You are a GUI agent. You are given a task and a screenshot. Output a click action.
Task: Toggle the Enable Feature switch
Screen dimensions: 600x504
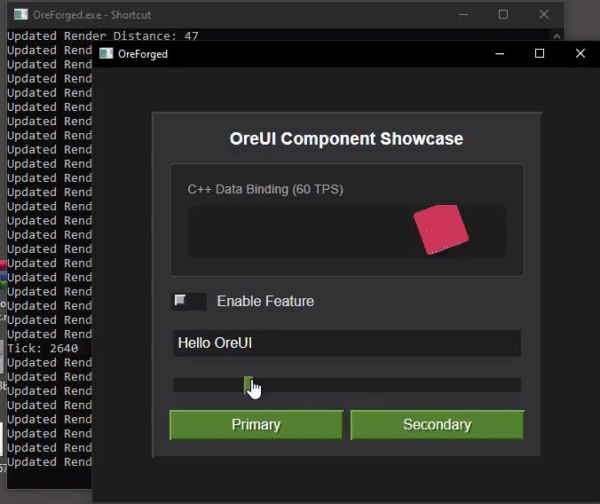tap(189, 301)
